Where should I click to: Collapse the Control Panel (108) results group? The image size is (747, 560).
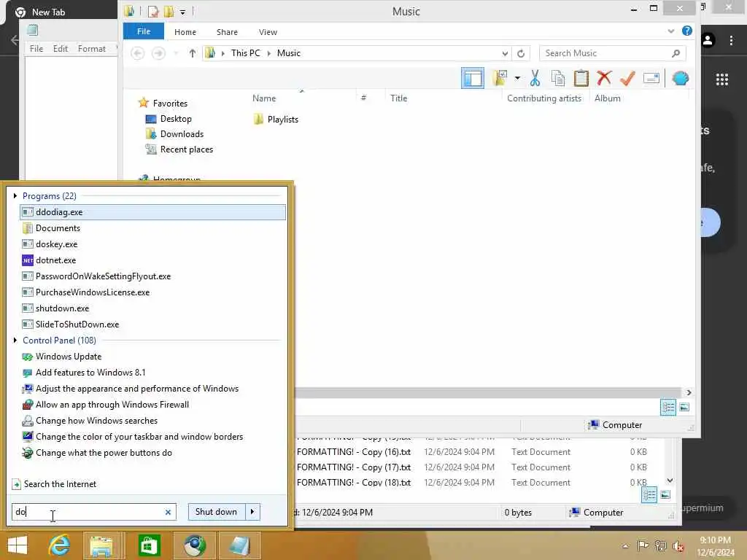pyautogui.click(x=15, y=340)
